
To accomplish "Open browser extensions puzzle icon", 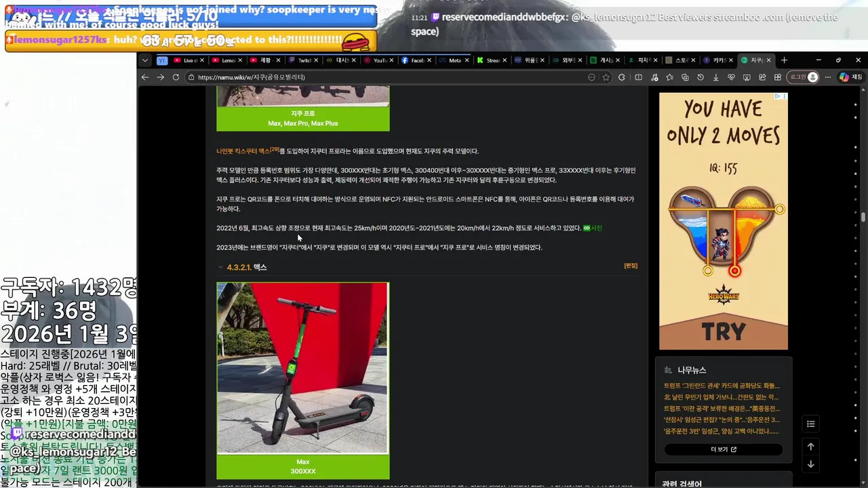I will (x=622, y=77).
